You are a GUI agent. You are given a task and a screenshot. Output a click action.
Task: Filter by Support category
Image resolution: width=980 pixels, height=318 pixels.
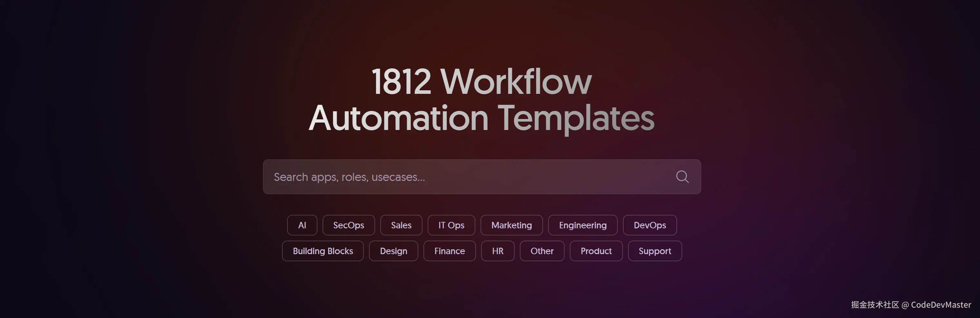[655, 251]
